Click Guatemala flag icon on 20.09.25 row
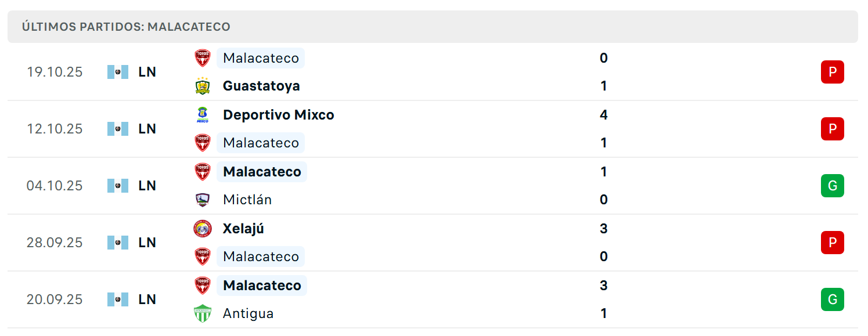This screenshot has height=336, width=868. [x=118, y=299]
